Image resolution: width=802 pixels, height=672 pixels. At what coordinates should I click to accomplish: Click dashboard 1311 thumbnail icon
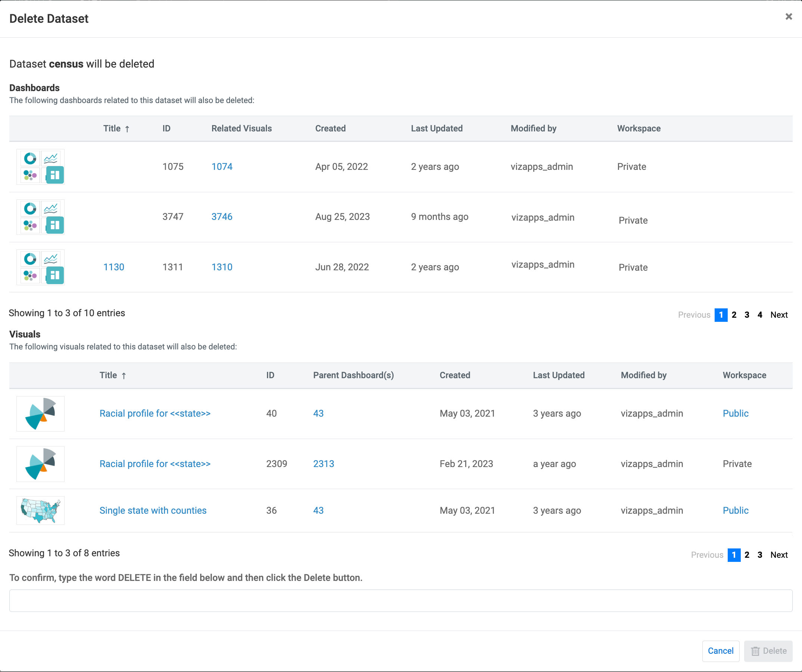click(40, 267)
